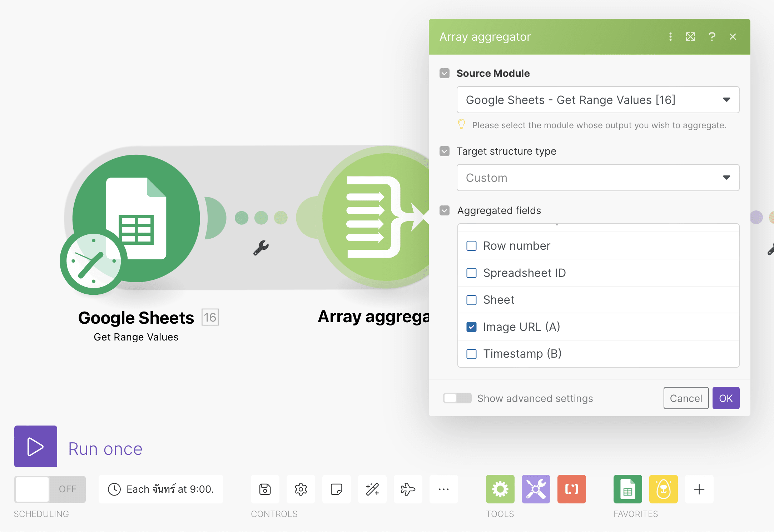Open the Save scenario icon
The width and height of the screenshot is (774, 532).
(264, 489)
